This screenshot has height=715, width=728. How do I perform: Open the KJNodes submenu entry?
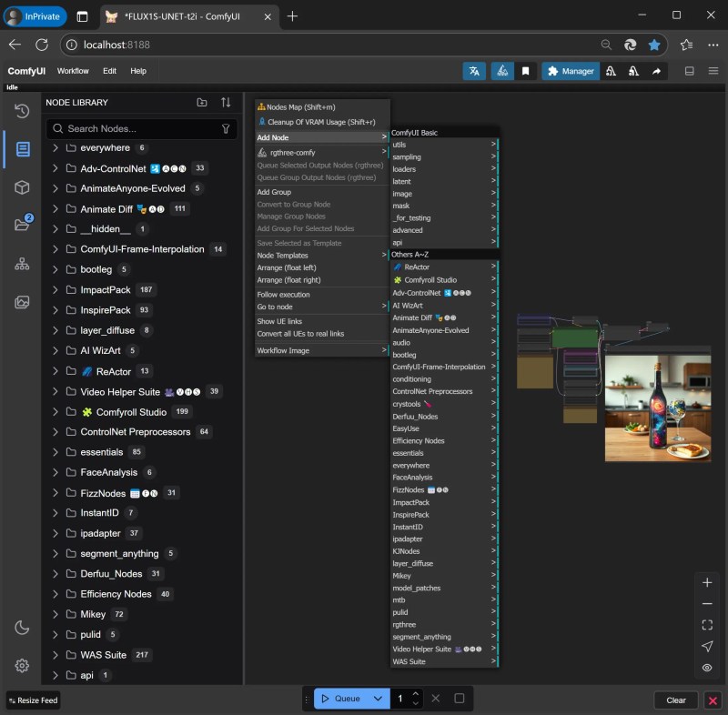click(444, 551)
